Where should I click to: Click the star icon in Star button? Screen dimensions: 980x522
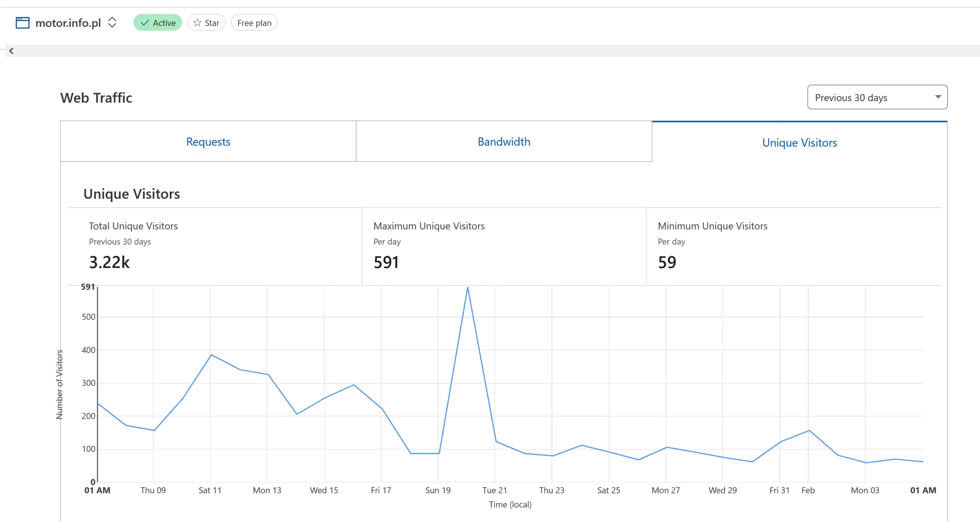tap(197, 23)
